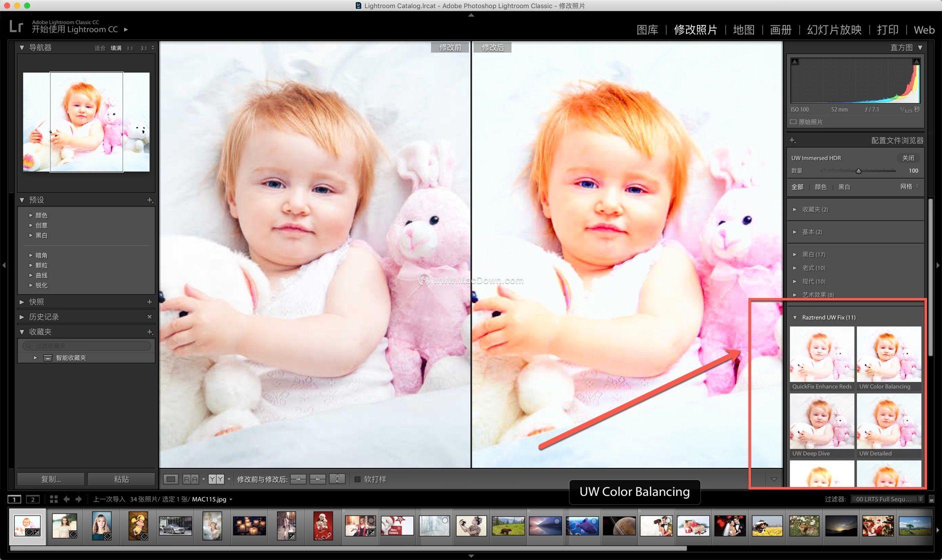Click the plus icon to create a new snapshot
The width and height of the screenshot is (942, 560).
149,301
